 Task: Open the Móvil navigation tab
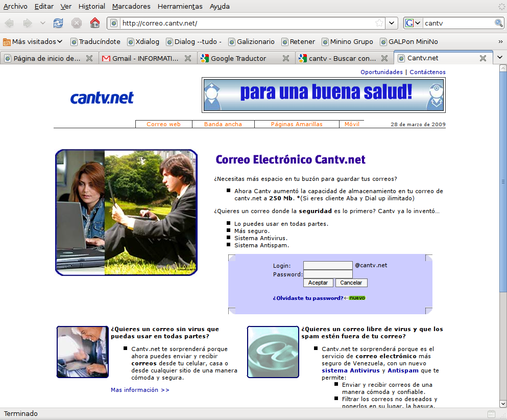click(x=352, y=124)
